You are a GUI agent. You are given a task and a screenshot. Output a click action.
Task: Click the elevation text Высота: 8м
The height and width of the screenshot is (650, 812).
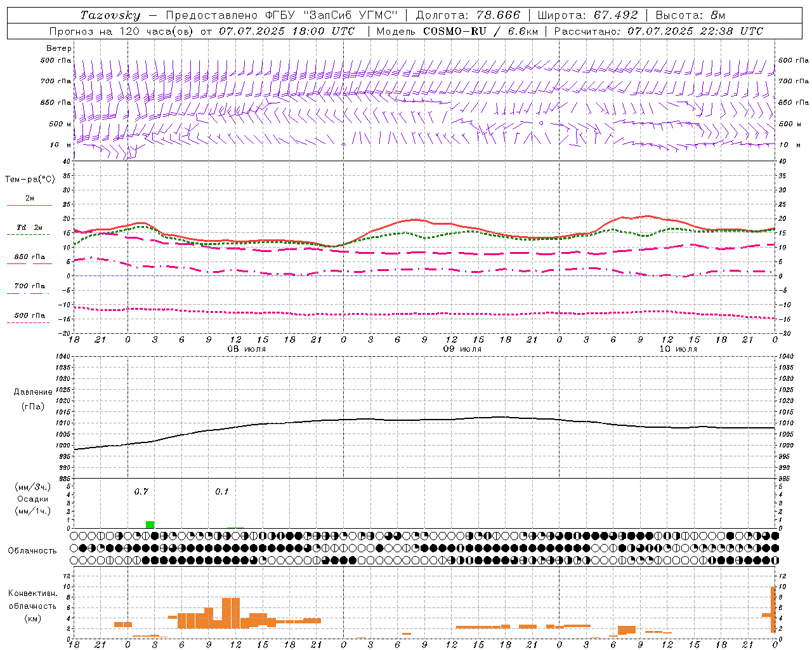[x=690, y=15]
